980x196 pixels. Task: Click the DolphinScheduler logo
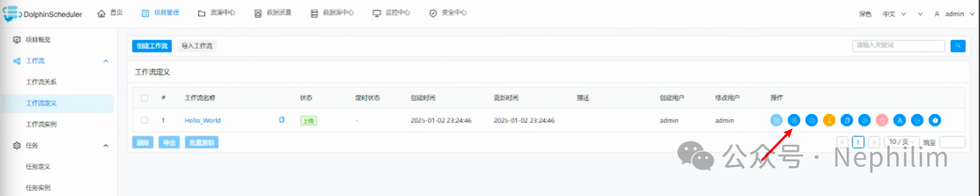[x=43, y=14]
